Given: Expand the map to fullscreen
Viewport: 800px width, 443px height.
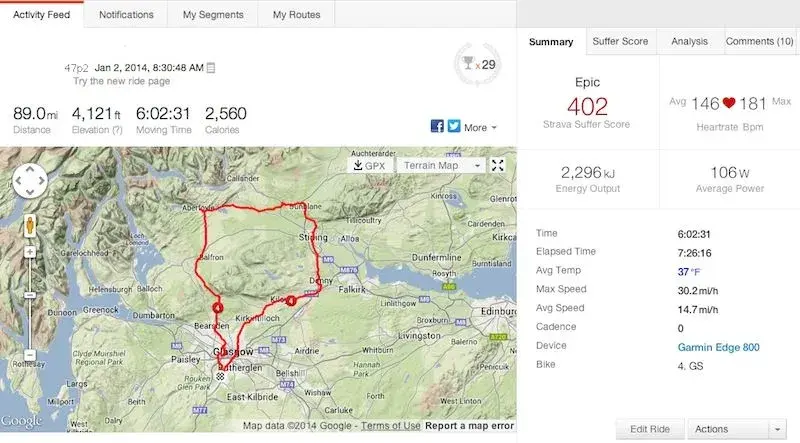Looking at the screenshot, I should click(497, 165).
